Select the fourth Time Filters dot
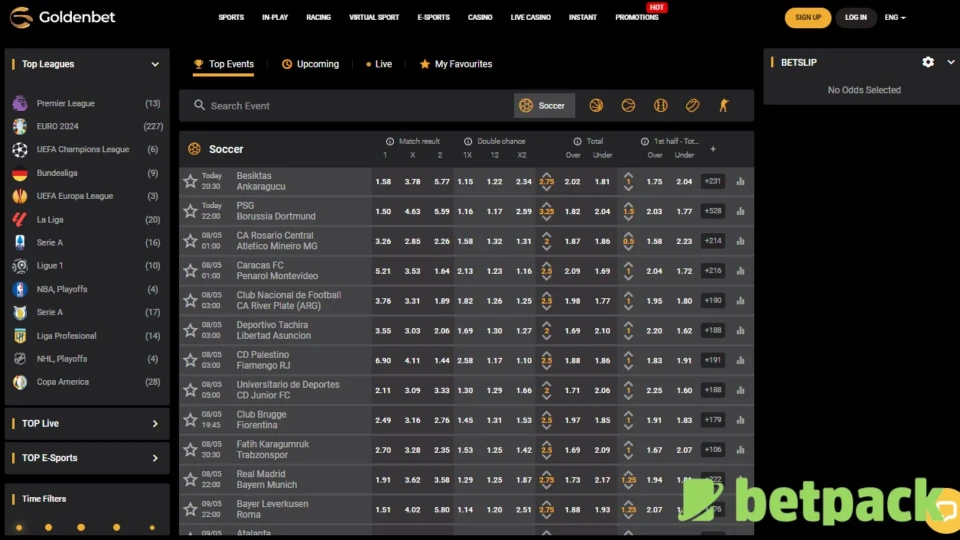Screen dimensions: 960x540 pyautogui.click(x=116, y=528)
